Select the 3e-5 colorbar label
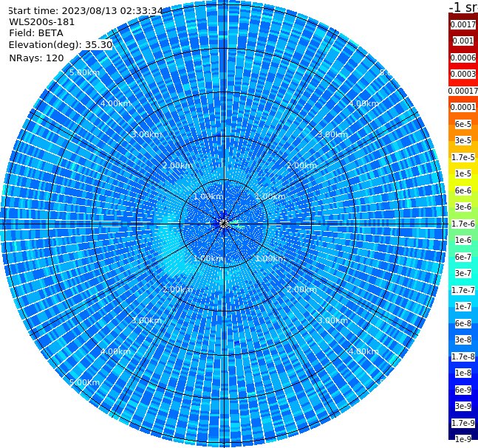478x448 pixels. (463, 140)
